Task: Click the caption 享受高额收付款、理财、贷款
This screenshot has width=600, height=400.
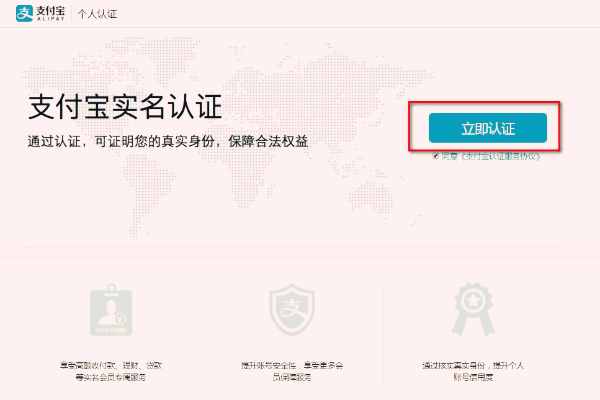Action: (x=108, y=366)
